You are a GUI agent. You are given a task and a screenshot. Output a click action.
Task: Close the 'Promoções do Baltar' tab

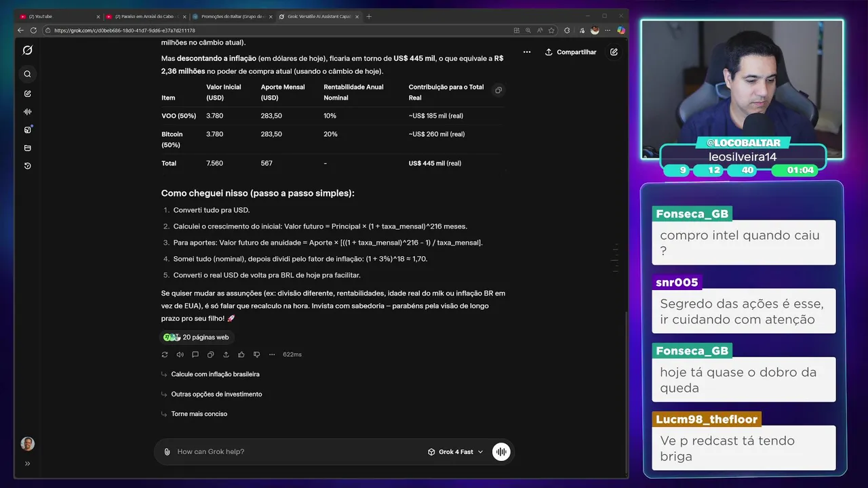click(x=270, y=16)
